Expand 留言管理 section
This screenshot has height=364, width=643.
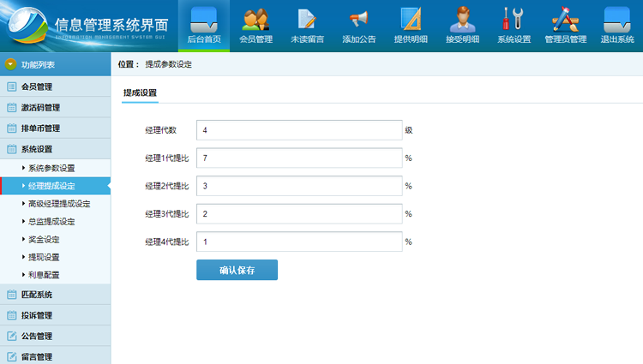(x=56, y=355)
